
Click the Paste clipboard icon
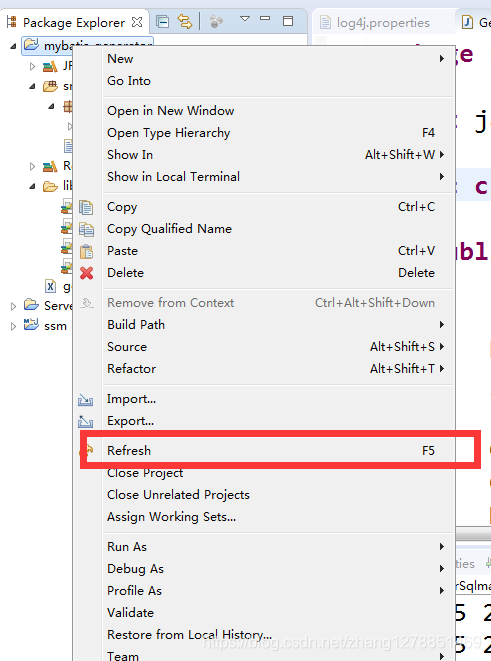tap(86, 251)
